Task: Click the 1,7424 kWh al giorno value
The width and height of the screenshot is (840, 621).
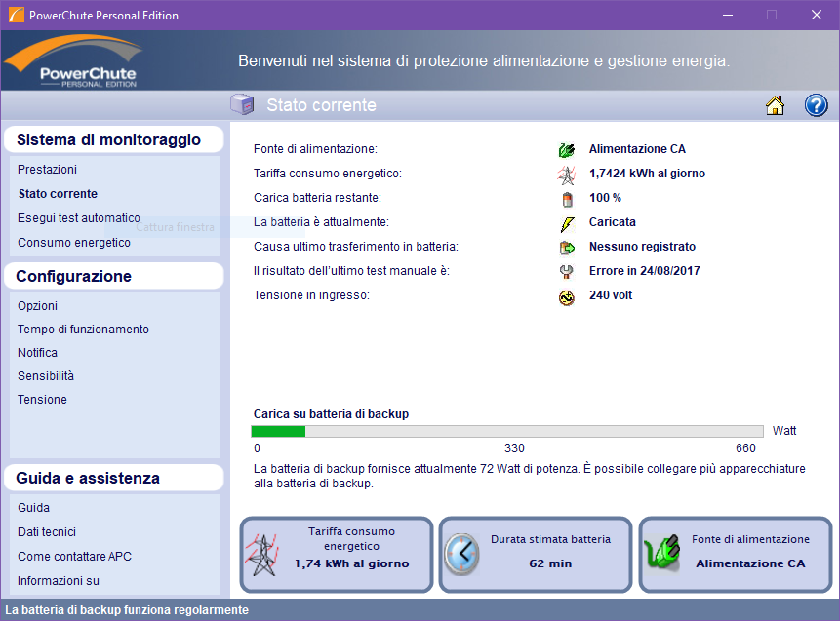Action: pos(647,174)
